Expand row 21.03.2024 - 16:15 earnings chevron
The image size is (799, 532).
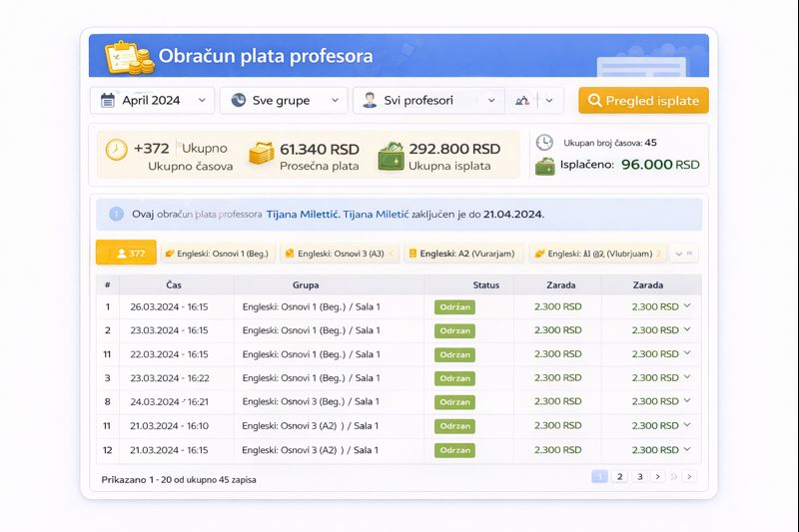(x=687, y=449)
